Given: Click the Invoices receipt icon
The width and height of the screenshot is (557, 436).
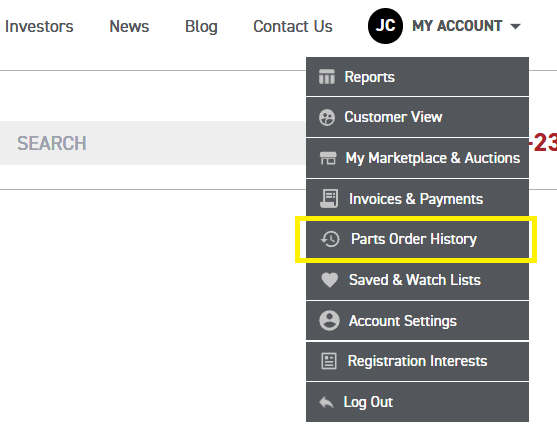Looking at the screenshot, I should pos(329,198).
